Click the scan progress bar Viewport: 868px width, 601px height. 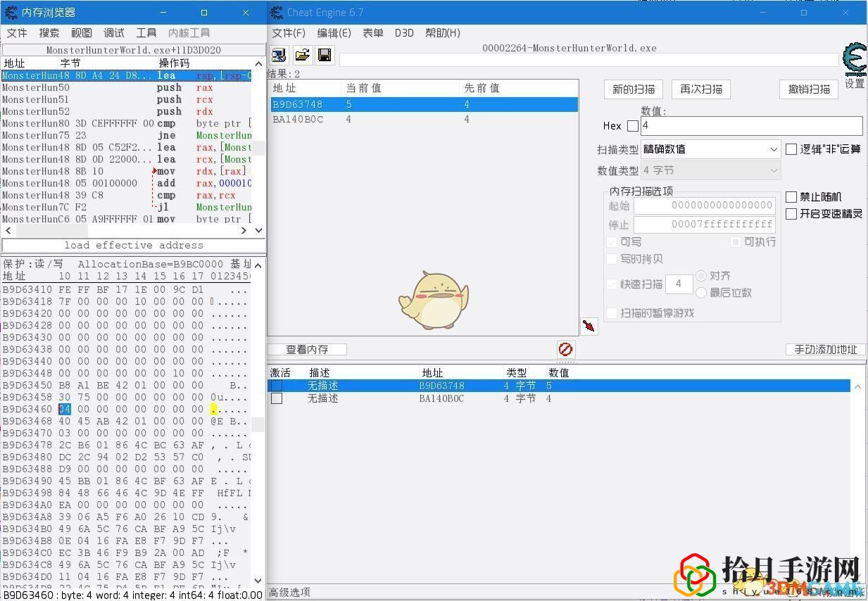coord(589,61)
